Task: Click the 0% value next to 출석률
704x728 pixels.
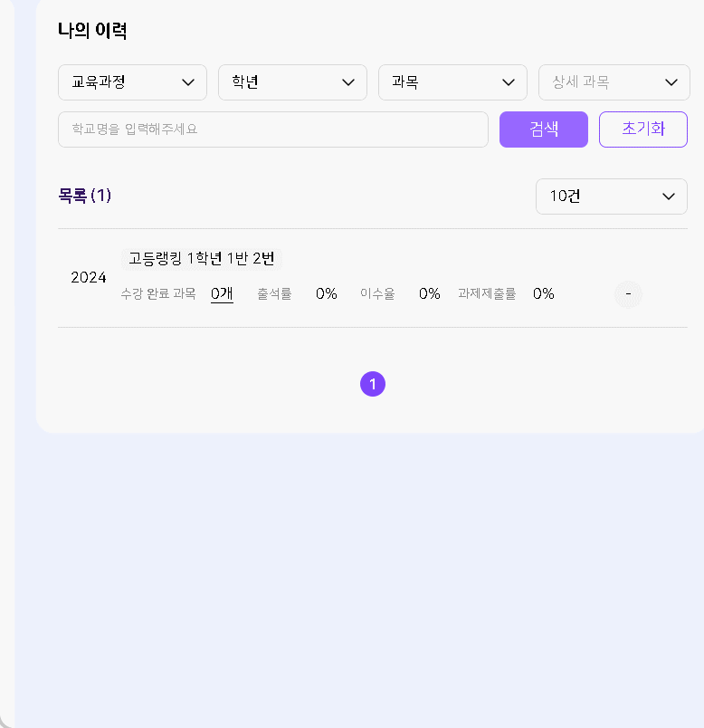Action: click(326, 294)
